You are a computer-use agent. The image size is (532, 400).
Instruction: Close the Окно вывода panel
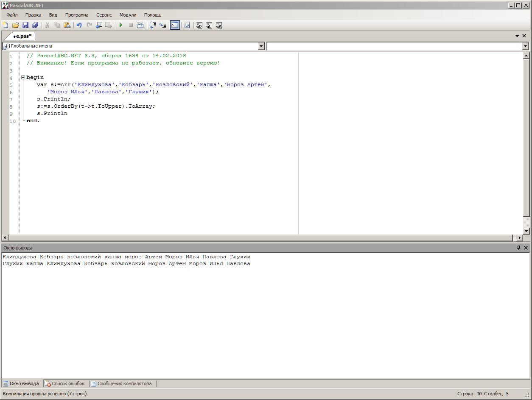[526, 248]
